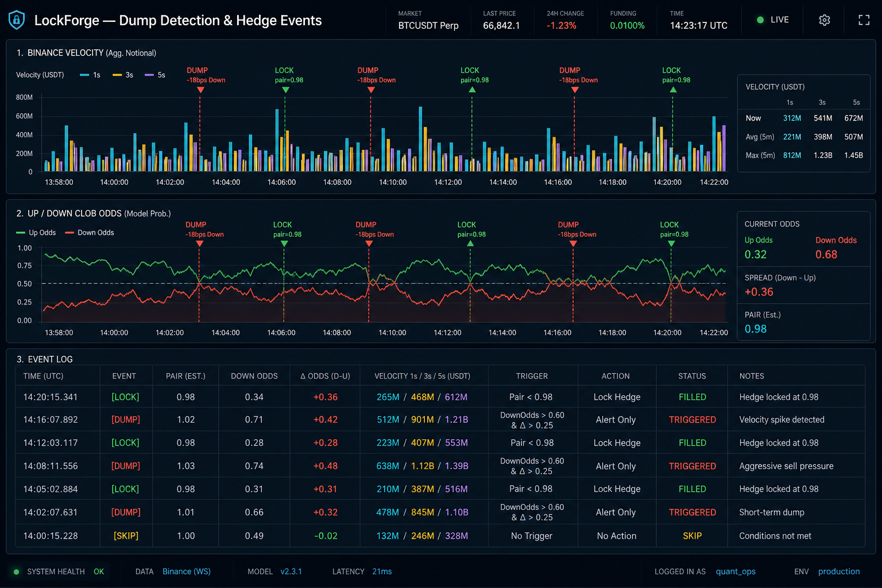
Task: Click the last price value 66,842.1
Action: tap(501, 25)
